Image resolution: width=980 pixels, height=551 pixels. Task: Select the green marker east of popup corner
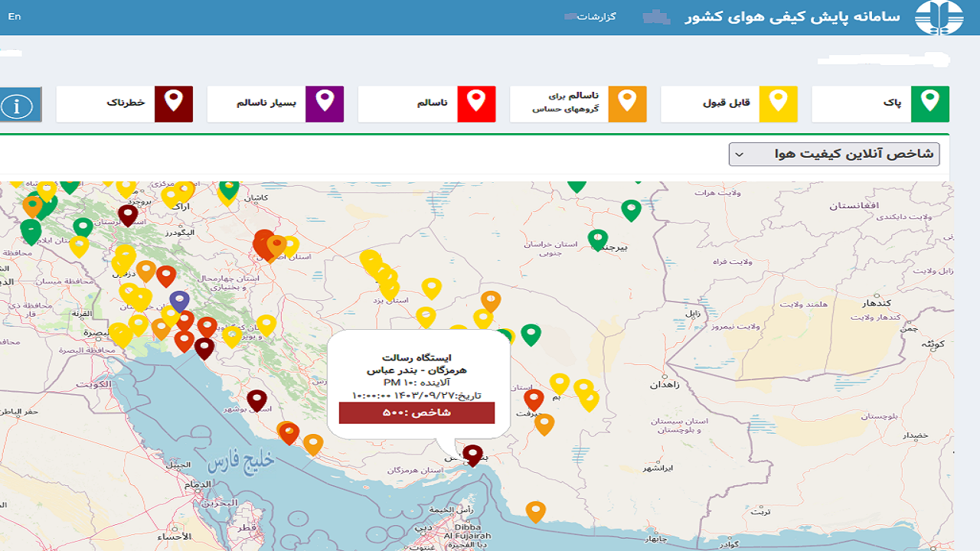pyautogui.click(x=531, y=334)
